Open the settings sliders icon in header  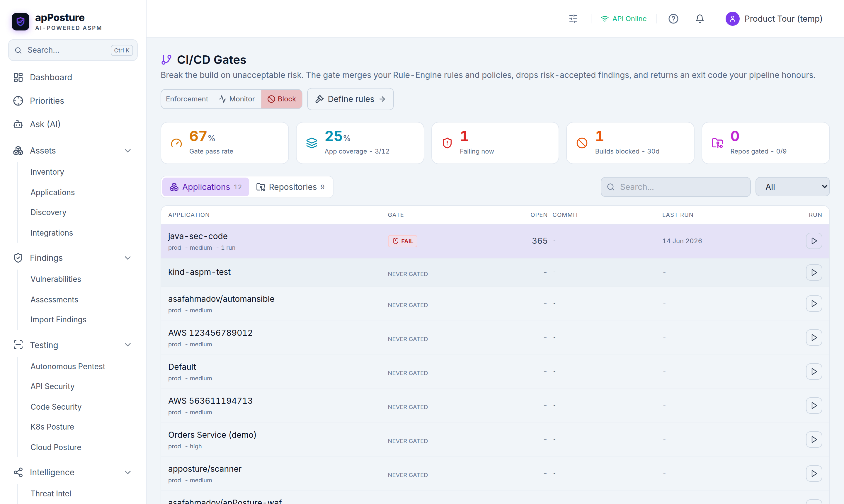coord(573,19)
